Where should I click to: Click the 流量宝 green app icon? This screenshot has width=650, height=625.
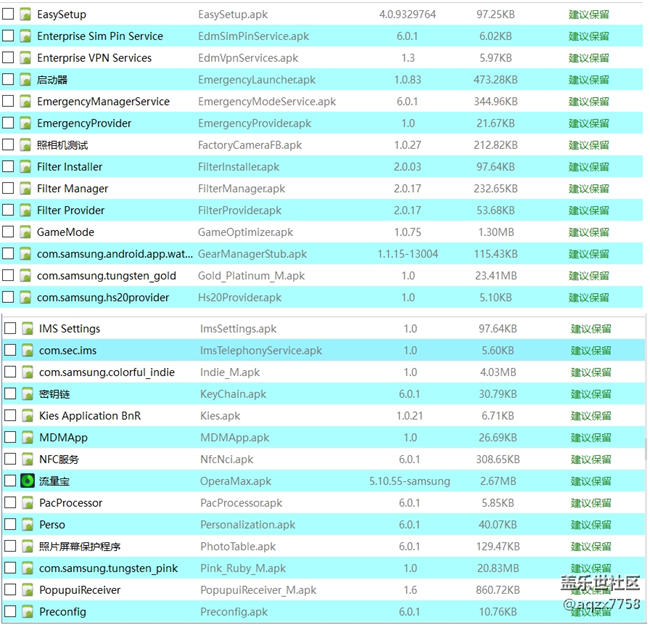pos(28,481)
